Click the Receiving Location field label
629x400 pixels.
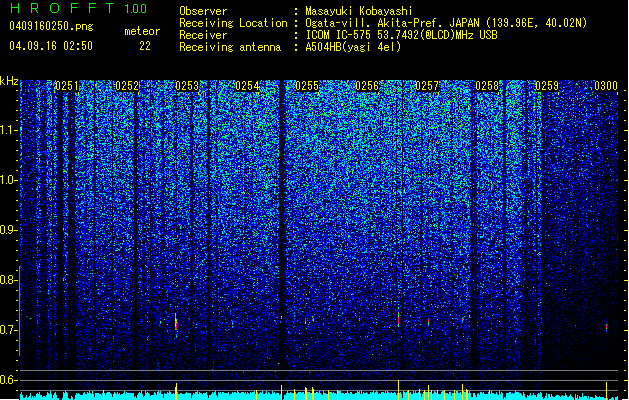pos(233,23)
